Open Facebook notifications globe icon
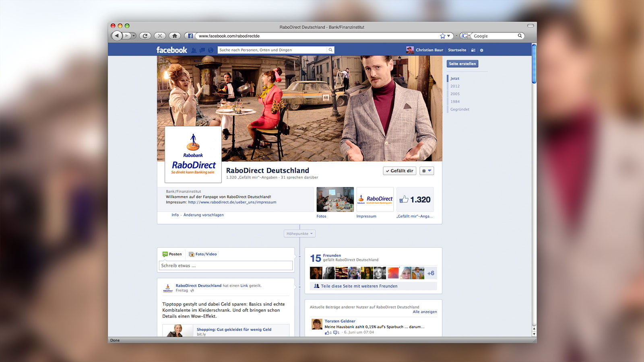The image size is (644, 362). 211,50
